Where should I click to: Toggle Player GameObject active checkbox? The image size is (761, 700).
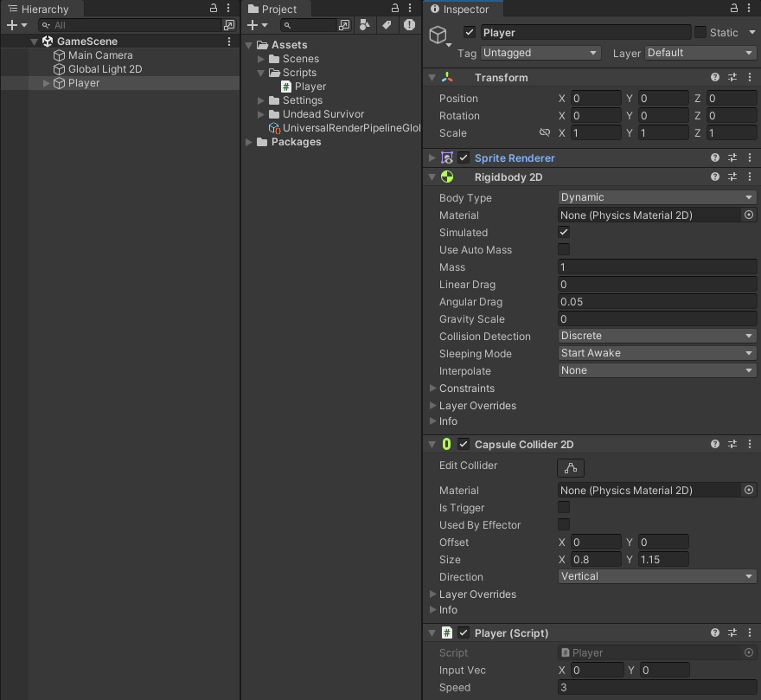point(470,32)
